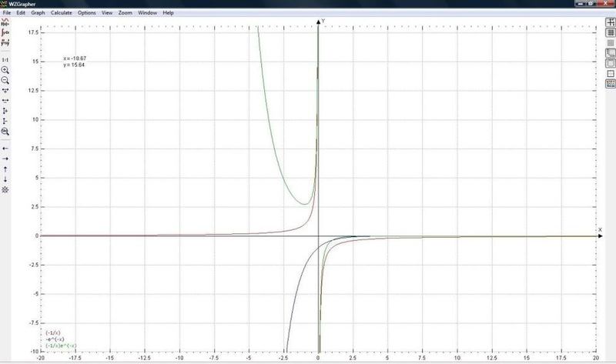
Task: Toggle the axes display icon
Action: [x=611, y=24]
